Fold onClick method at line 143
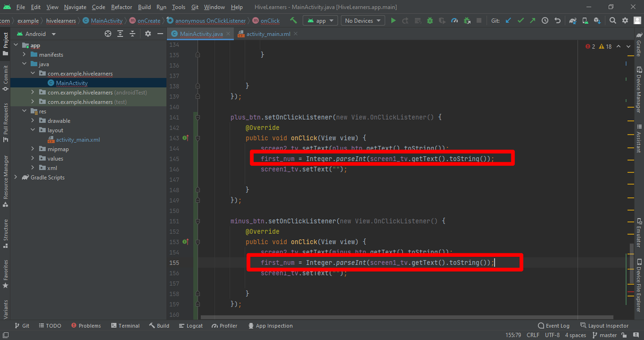The height and width of the screenshot is (340, 644). click(x=198, y=138)
